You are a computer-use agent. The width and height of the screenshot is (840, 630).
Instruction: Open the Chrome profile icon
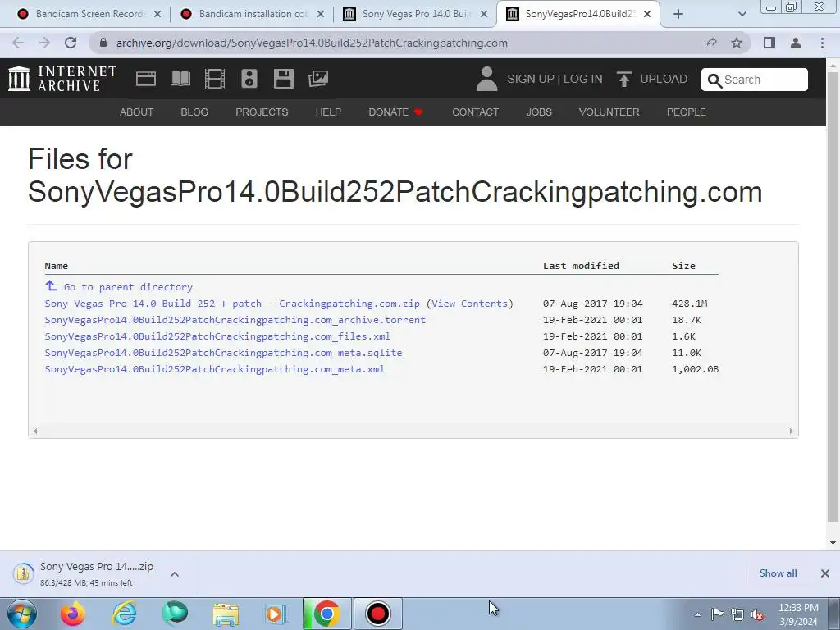(796, 43)
